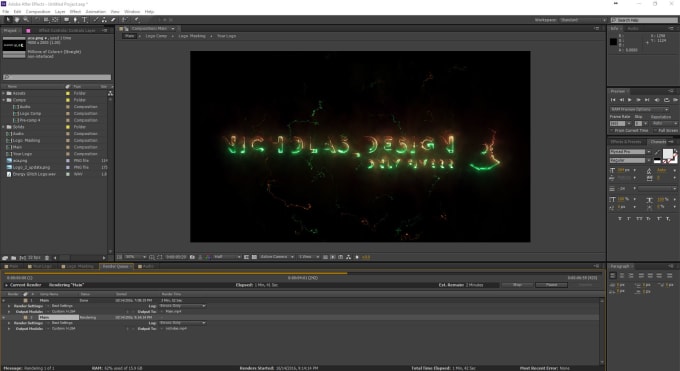Image resolution: width=680 pixels, height=371 pixels.
Task: Open Your Logo in viewer breadcrumb
Action: tap(226, 36)
